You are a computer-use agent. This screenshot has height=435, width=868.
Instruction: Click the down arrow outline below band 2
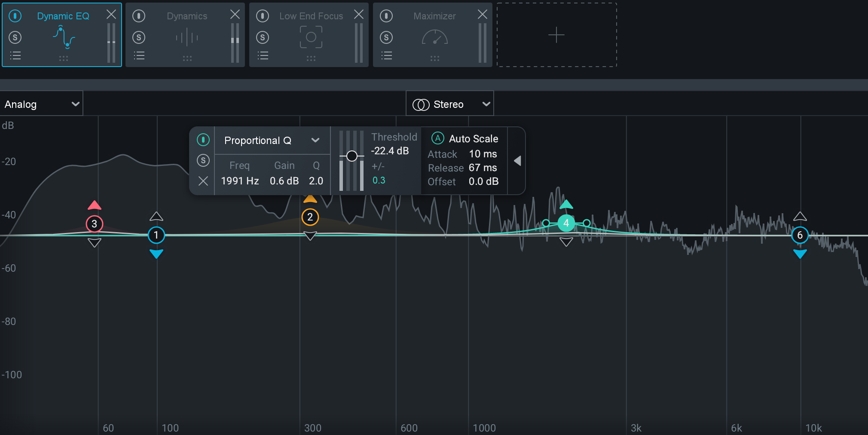[x=310, y=236]
